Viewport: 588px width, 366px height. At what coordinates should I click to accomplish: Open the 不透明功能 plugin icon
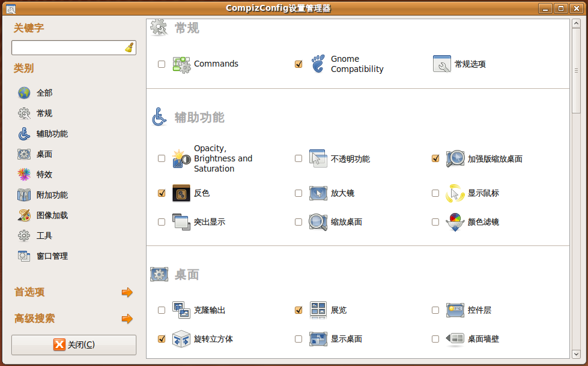tap(318, 159)
